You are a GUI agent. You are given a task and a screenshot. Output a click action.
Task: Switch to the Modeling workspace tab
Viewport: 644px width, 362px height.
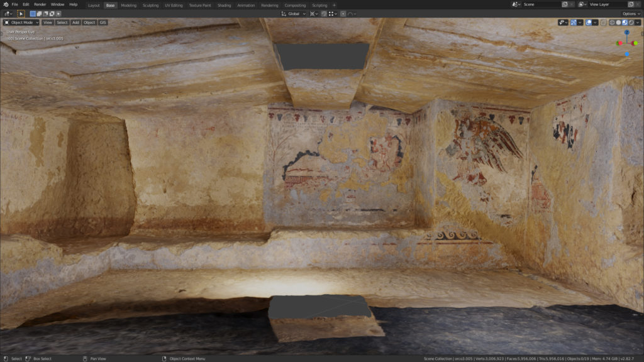128,5
